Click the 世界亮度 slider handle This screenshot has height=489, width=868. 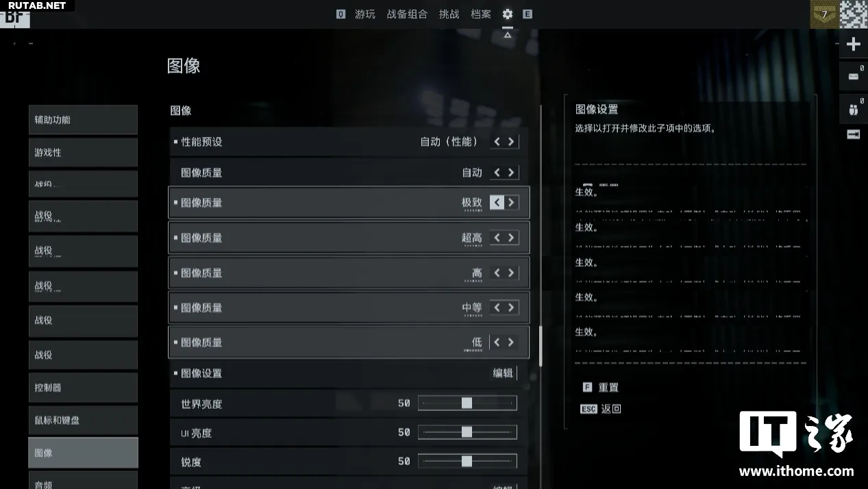[467, 403]
